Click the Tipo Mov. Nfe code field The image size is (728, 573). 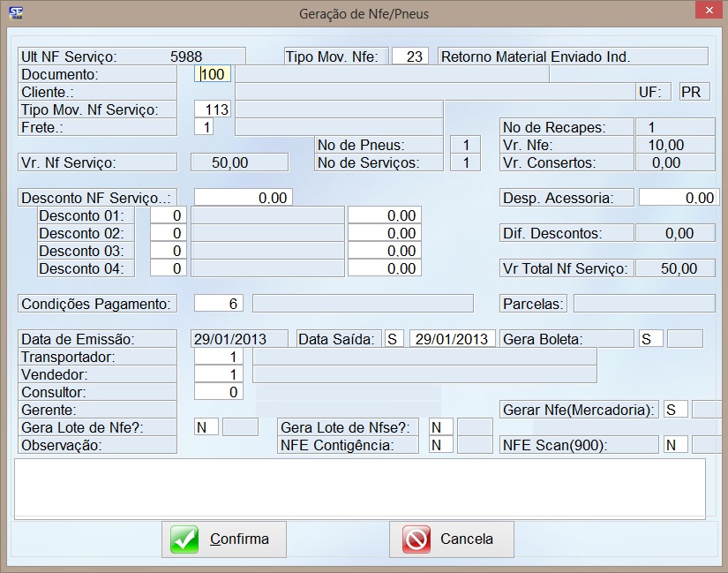click(409, 57)
